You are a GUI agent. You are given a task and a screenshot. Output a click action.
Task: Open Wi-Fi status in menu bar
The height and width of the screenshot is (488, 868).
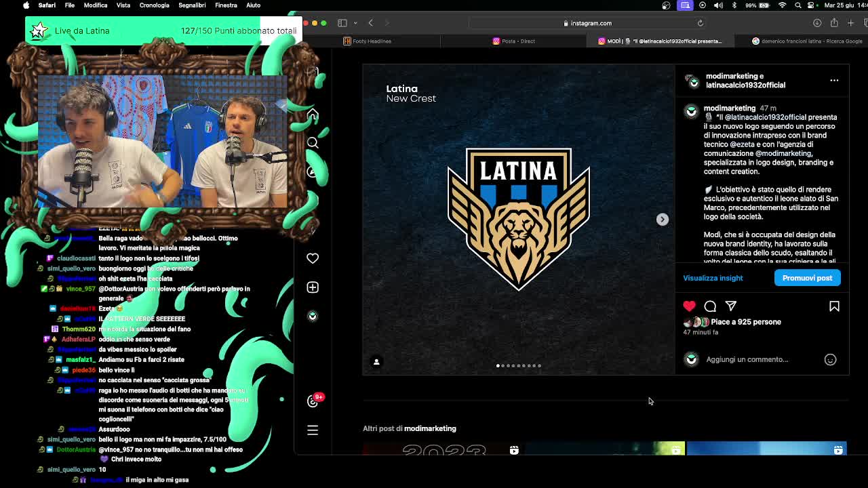coord(782,5)
